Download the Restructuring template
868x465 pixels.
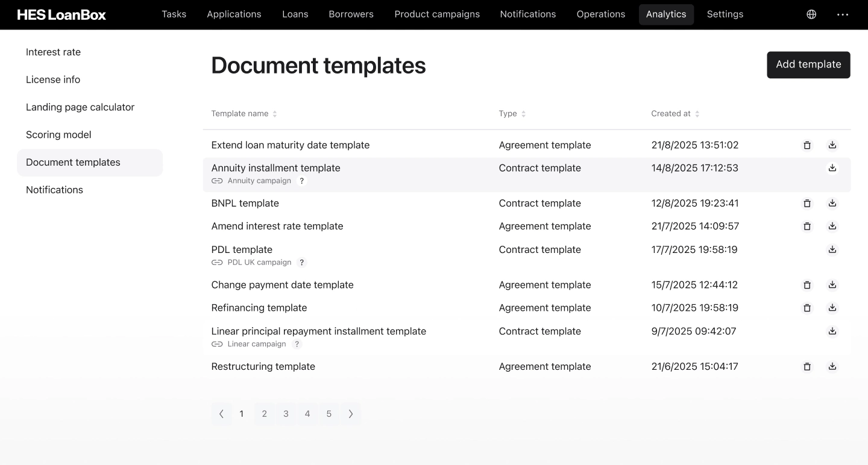click(832, 366)
